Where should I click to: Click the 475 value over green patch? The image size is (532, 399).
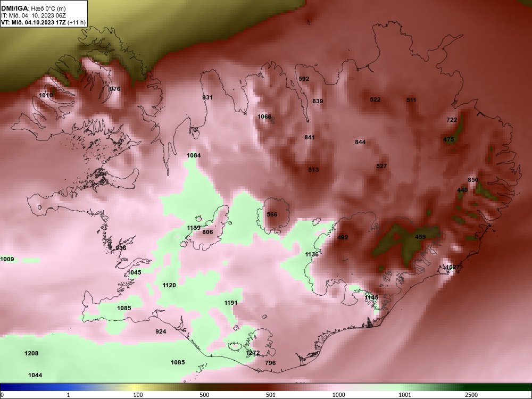tap(448, 140)
